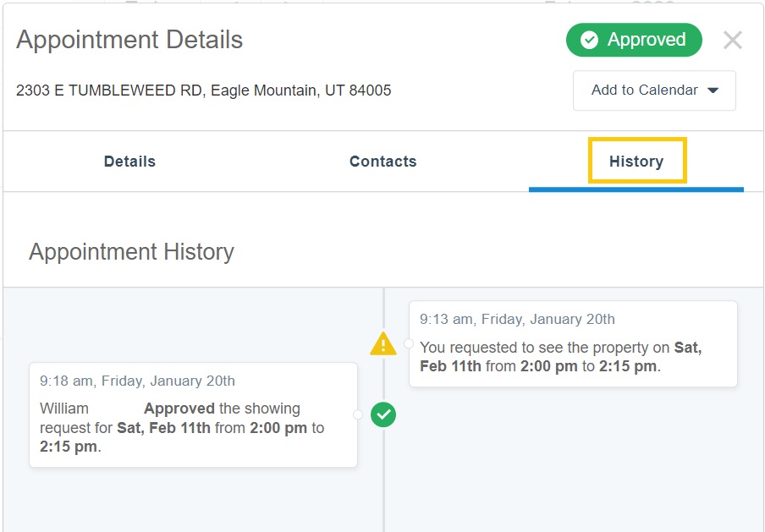
Task: Click the green Approved status badge label
Action: 646,40
